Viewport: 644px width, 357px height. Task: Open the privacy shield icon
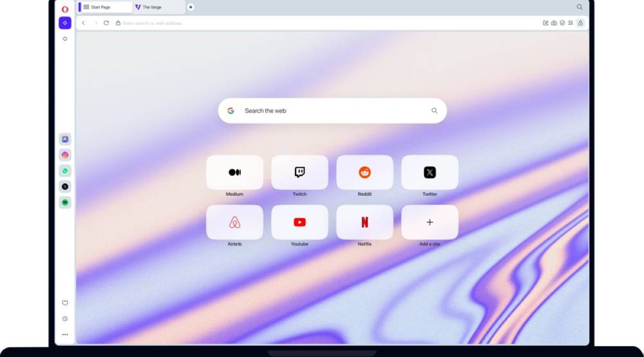[x=562, y=23]
